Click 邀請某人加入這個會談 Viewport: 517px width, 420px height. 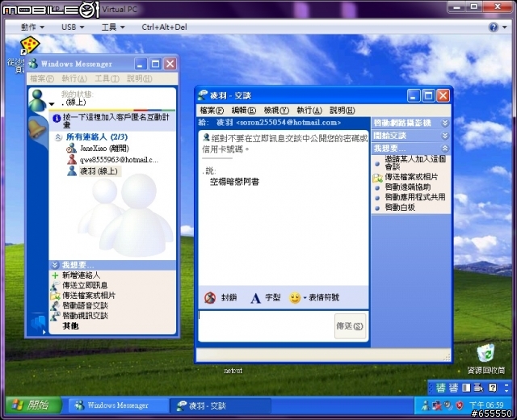click(x=415, y=162)
